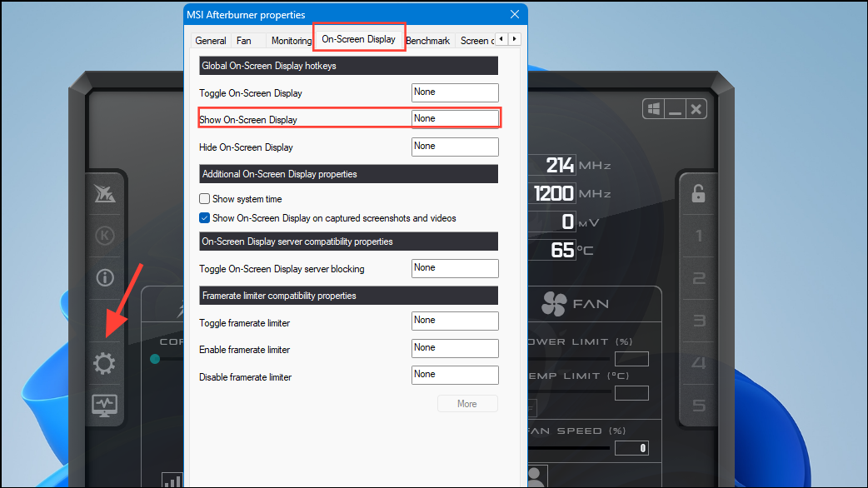
Task: Uncheck Show On-Screen Display on captured screenshots
Action: [x=204, y=218]
